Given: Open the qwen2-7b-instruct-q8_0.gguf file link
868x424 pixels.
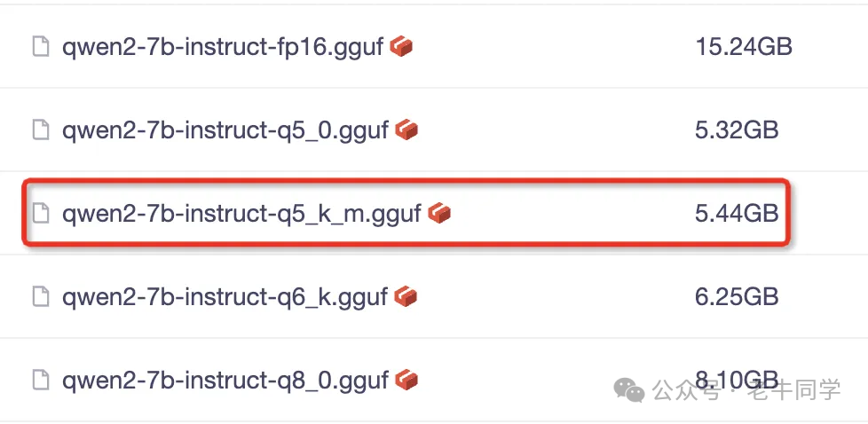Looking at the screenshot, I should 225,381.
